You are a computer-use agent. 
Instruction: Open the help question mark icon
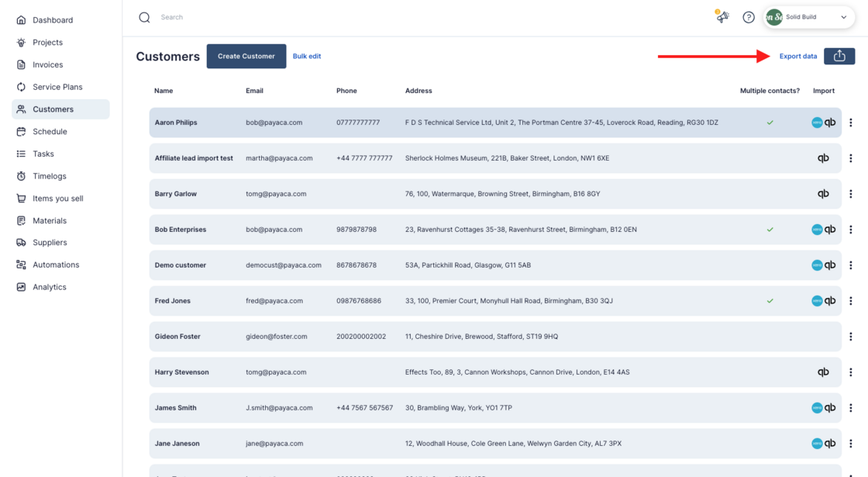tap(749, 17)
